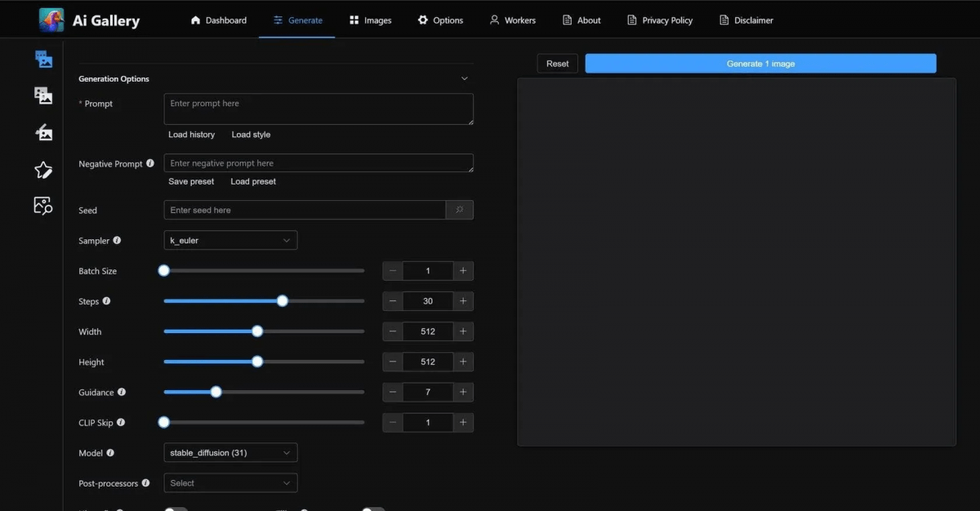
Task: Toggle the Tiling switch
Action: coord(372,509)
